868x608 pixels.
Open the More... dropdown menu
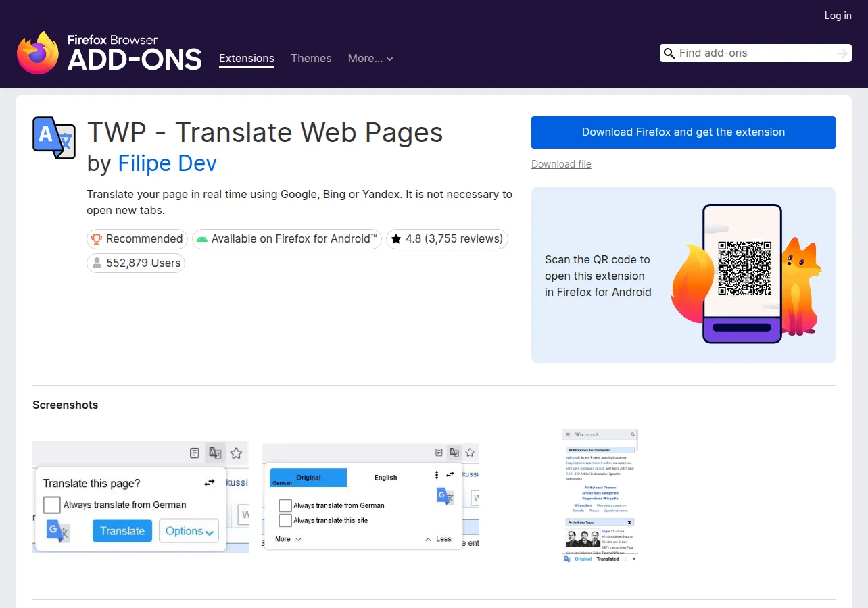point(370,59)
